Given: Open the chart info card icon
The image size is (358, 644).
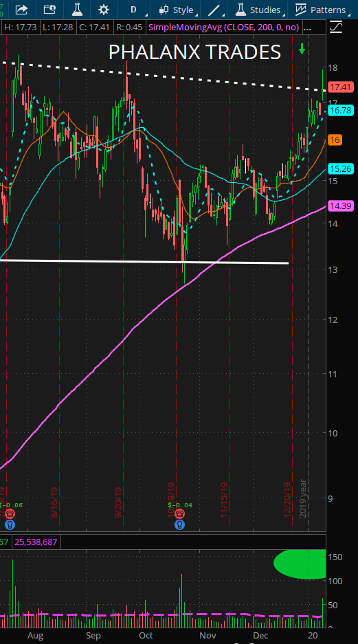Looking at the screenshot, I should 49,10.
